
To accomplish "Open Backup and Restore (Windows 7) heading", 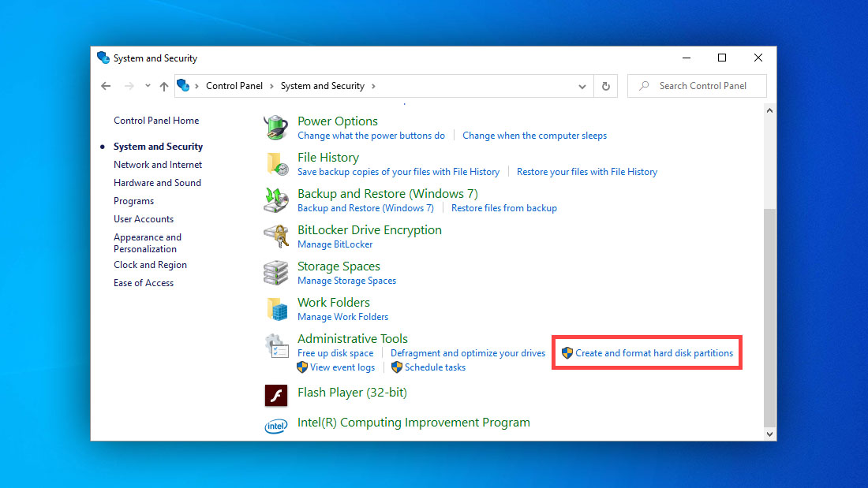I will 387,194.
